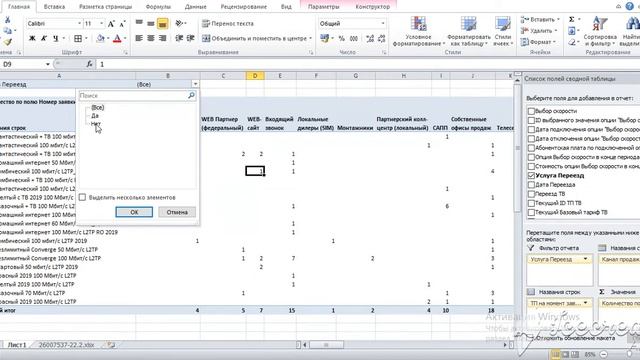Image resolution: width=640 pixels, height=360 pixels.
Task: Uncheck the Услуга Переезд field
Action: (531, 175)
